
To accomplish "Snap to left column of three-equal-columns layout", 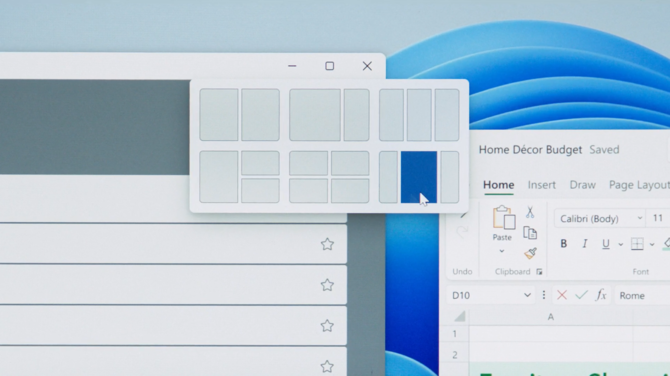I will (x=391, y=115).
